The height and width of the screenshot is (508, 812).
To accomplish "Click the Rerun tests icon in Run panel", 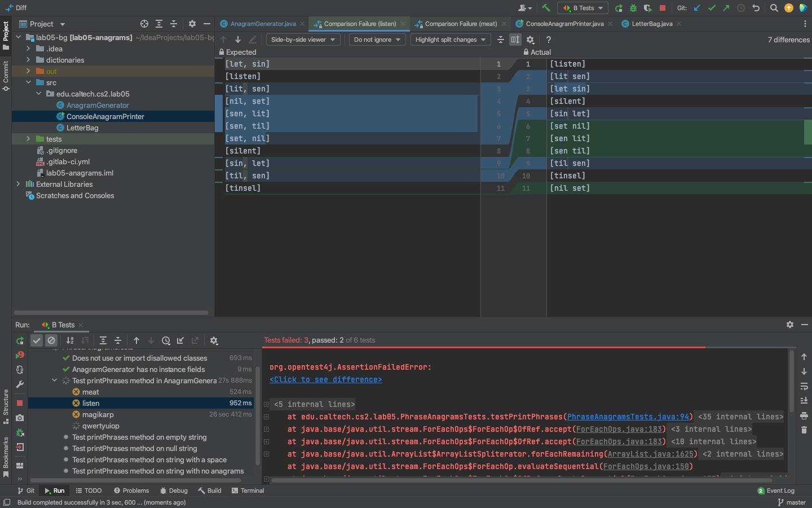I will tap(20, 340).
